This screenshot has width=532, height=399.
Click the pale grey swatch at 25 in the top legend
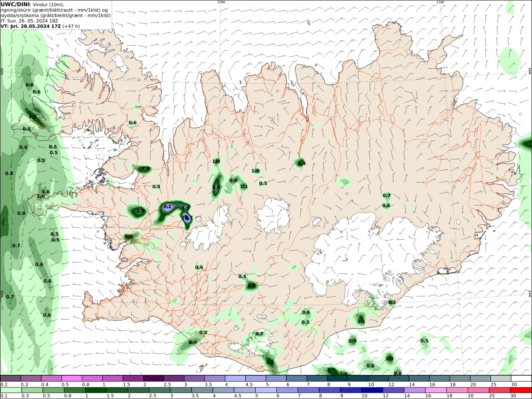pyautogui.click(x=501, y=379)
